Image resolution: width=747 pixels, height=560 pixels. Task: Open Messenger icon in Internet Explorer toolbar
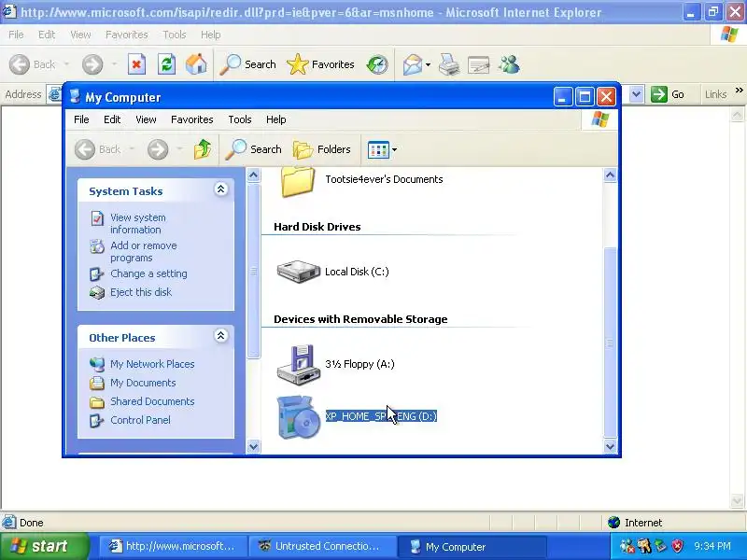509,64
